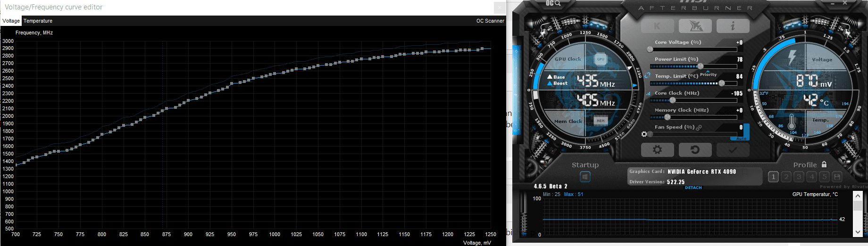This screenshot has height=246, width=868.
Task: Click the GPU Temperatur, °C graph label
Action: pyautogui.click(x=815, y=194)
